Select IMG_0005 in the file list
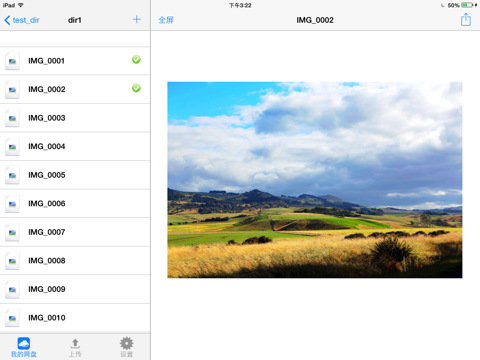The height and width of the screenshot is (360, 480). [x=75, y=175]
